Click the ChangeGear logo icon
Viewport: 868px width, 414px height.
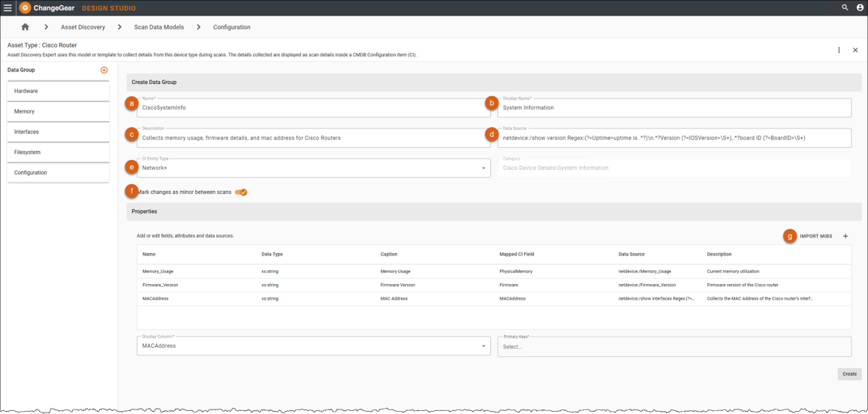point(25,8)
